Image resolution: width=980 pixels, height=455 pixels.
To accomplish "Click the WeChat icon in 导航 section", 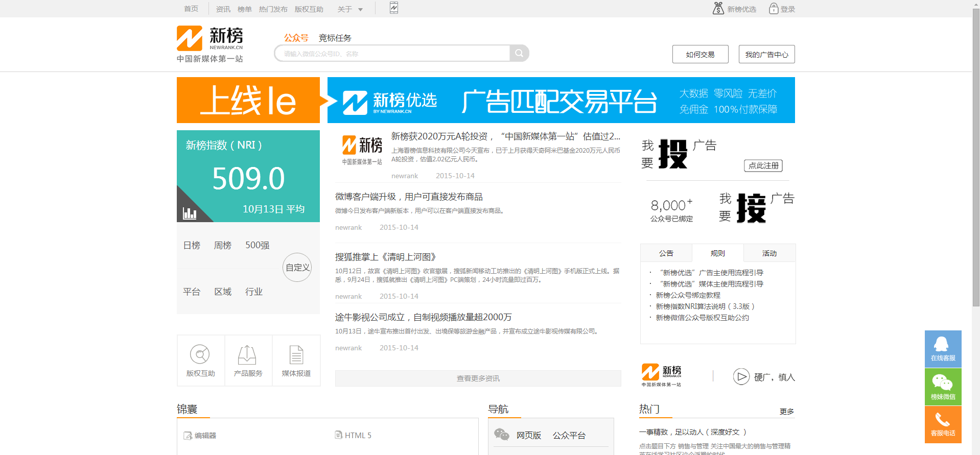I will click(x=502, y=435).
